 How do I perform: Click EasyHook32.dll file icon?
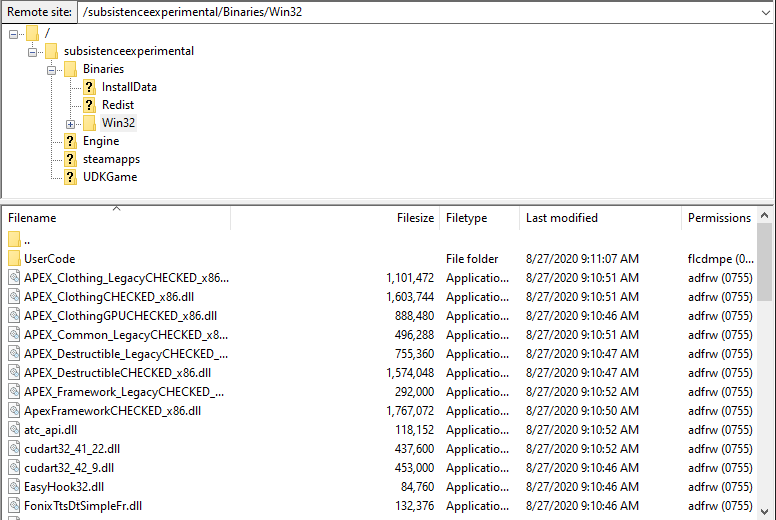tap(14, 487)
